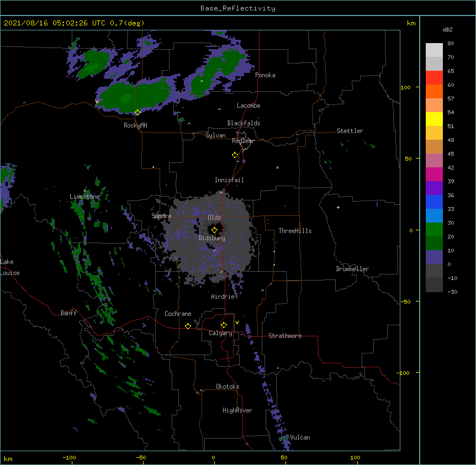This screenshot has width=476, height=465.
Task: Click the Banff town label
Action: point(68,313)
